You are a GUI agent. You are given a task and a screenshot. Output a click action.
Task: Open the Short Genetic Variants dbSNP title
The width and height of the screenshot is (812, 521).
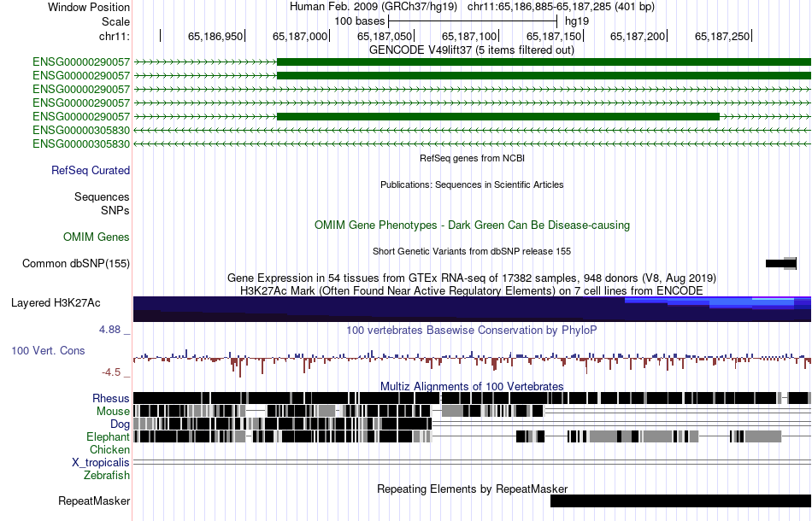tap(472, 251)
